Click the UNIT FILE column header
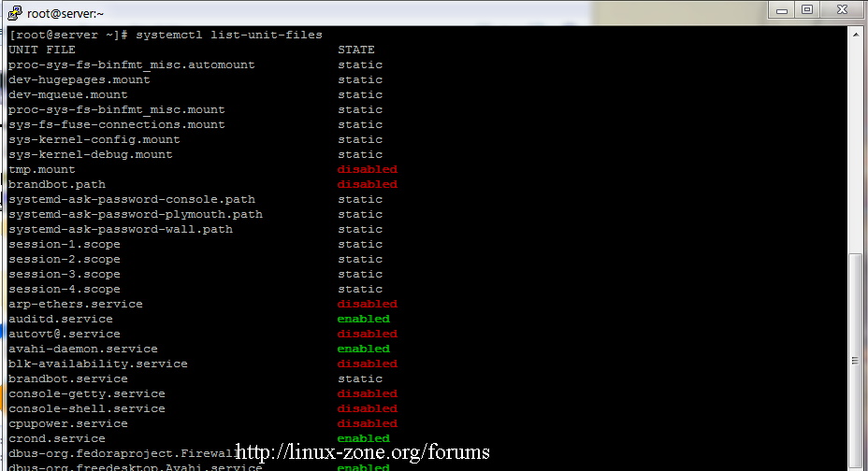Viewport: 868px width, 471px height. [x=42, y=50]
